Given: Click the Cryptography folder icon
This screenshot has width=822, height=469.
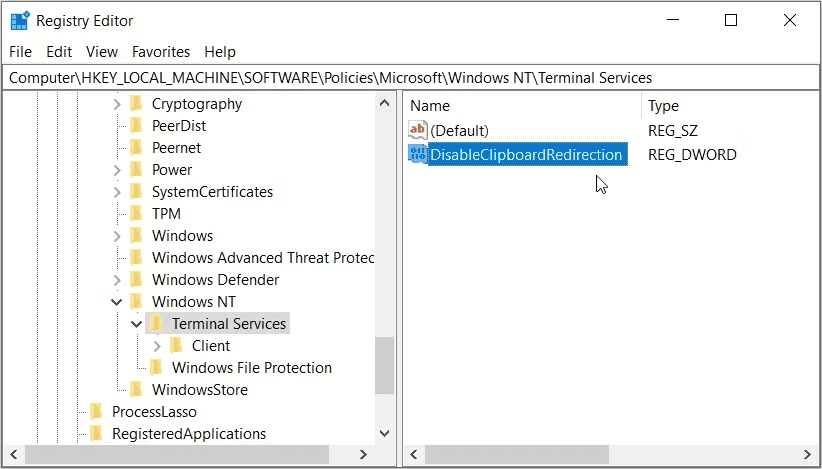Looking at the screenshot, I should (136, 104).
